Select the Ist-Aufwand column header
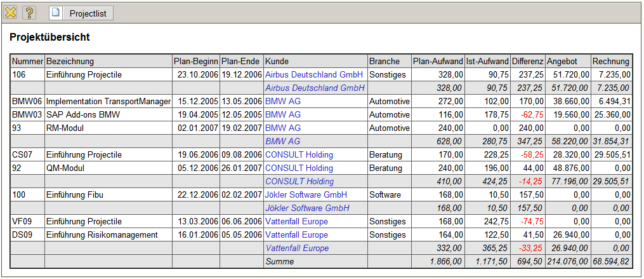The width and height of the screenshot is (644, 279). point(487,62)
